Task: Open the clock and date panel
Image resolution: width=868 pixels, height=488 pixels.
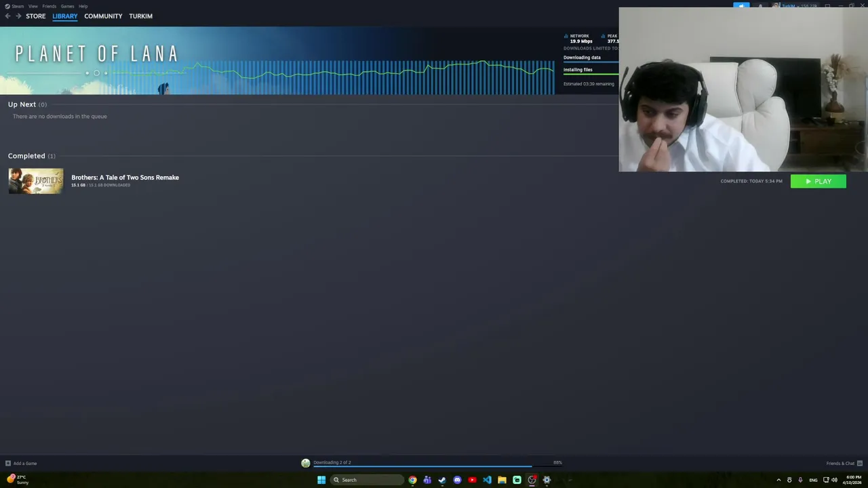Action: [852, 480]
